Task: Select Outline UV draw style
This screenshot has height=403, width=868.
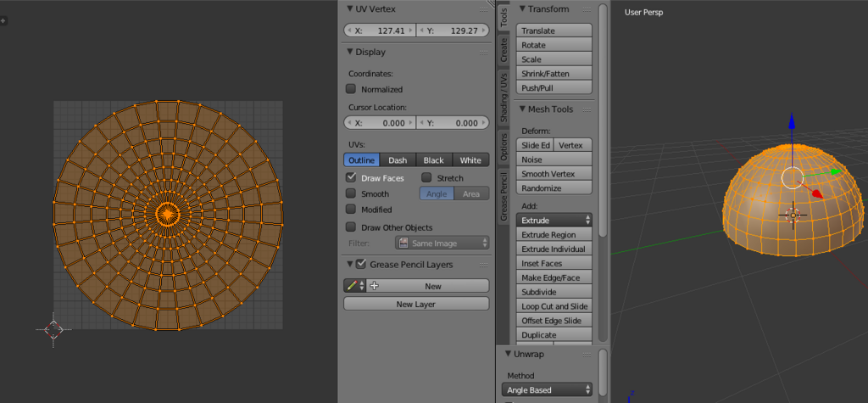Action: [362, 160]
